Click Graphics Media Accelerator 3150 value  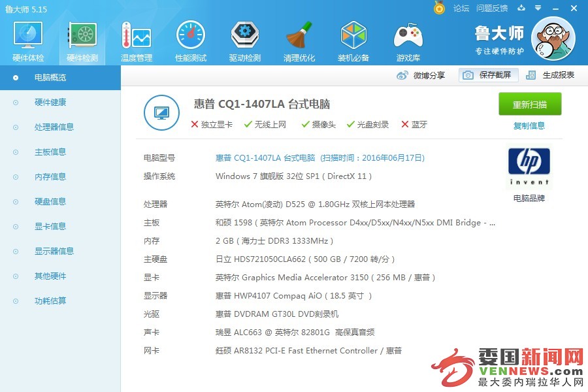pyautogui.click(x=325, y=278)
